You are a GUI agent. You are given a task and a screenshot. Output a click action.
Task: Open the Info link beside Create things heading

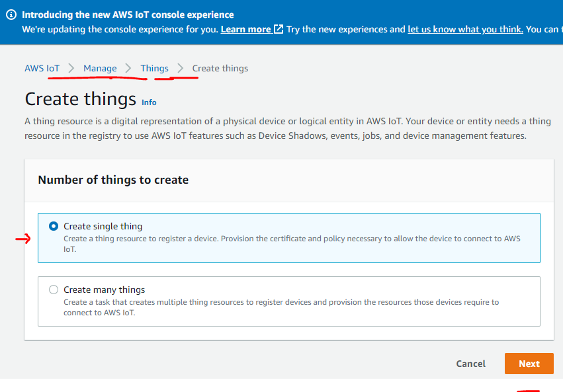click(x=149, y=102)
